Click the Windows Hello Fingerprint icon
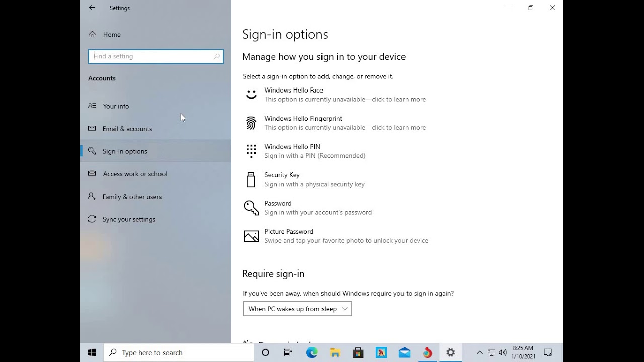The image size is (644, 362). (x=251, y=123)
